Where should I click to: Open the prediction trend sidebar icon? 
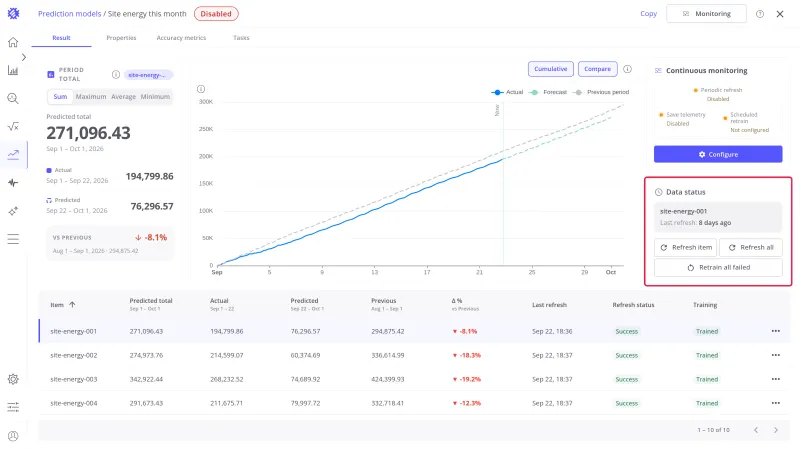click(x=13, y=154)
